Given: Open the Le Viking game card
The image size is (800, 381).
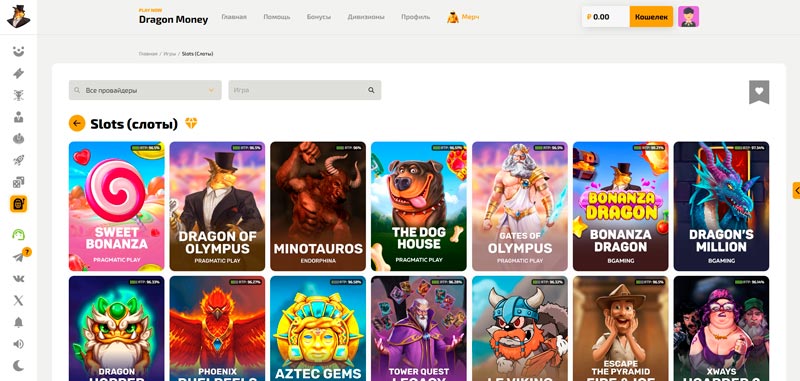Looking at the screenshot, I should 520,328.
